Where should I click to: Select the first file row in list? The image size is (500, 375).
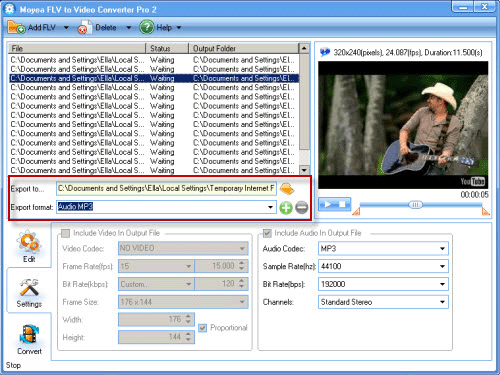154,60
